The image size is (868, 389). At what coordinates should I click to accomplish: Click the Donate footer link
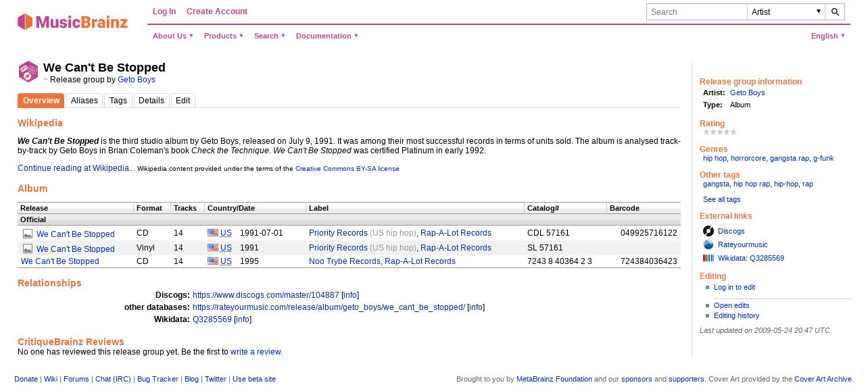pyautogui.click(x=26, y=379)
